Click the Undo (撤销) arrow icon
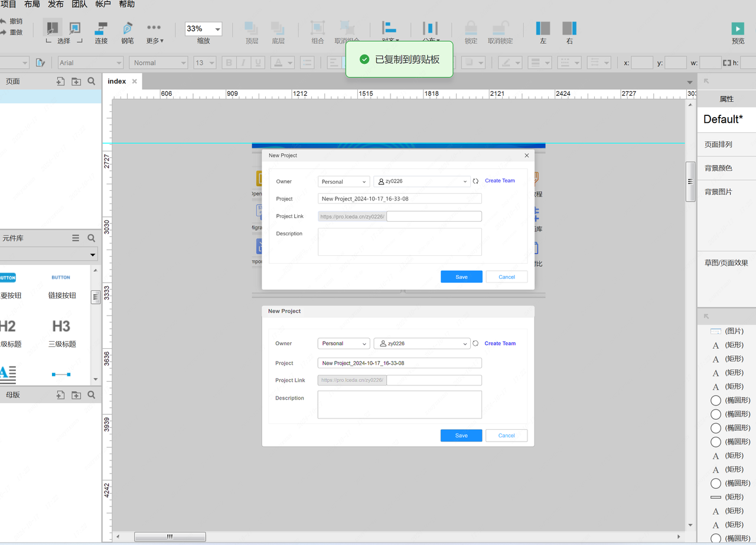Viewport: 756px width, 545px height. (2, 21)
